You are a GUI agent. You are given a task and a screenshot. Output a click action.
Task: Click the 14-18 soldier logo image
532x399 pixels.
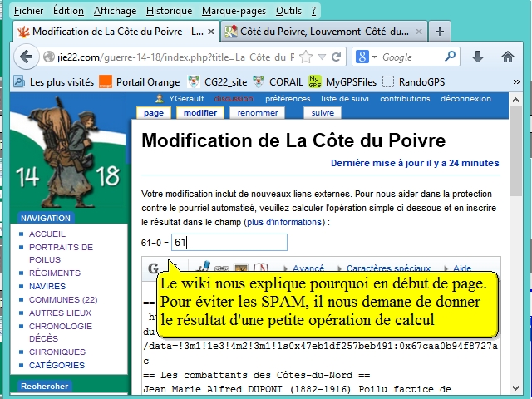[68, 153]
